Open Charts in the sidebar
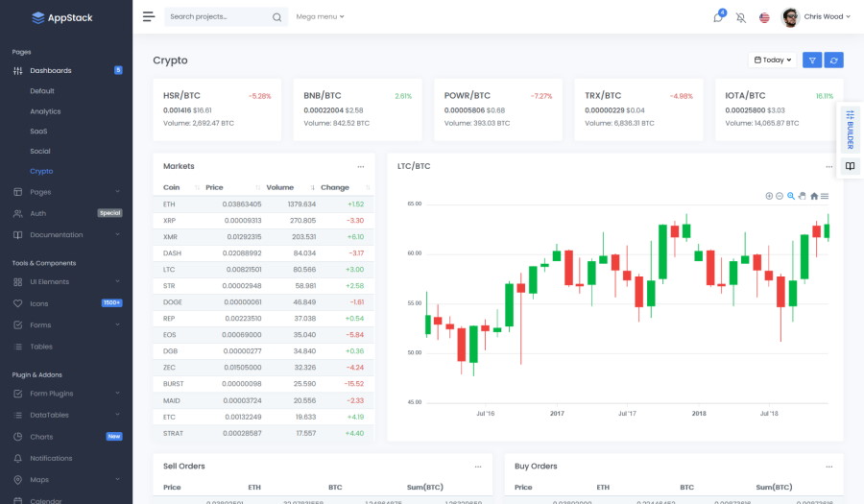Screen dimensions: 864x504 tap(41, 436)
